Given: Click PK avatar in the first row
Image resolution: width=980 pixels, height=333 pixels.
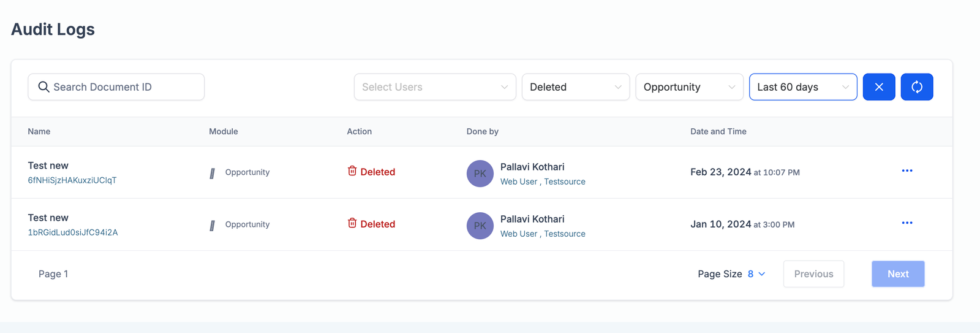Looking at the screenshot, I should click(480, 174).
